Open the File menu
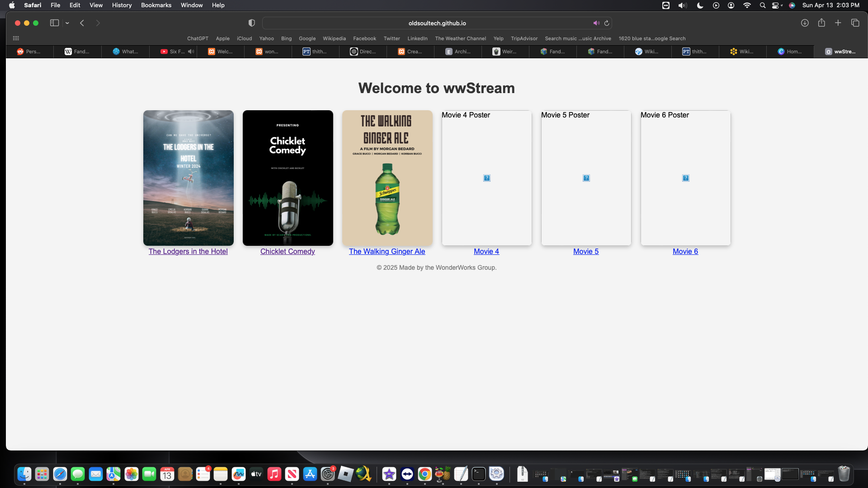The height and width of the screenshot is (488, 868). [x=55, y=5]
